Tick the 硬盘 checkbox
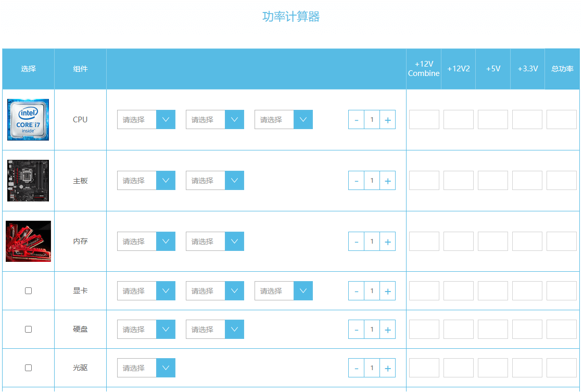 [x=29, y=330]
